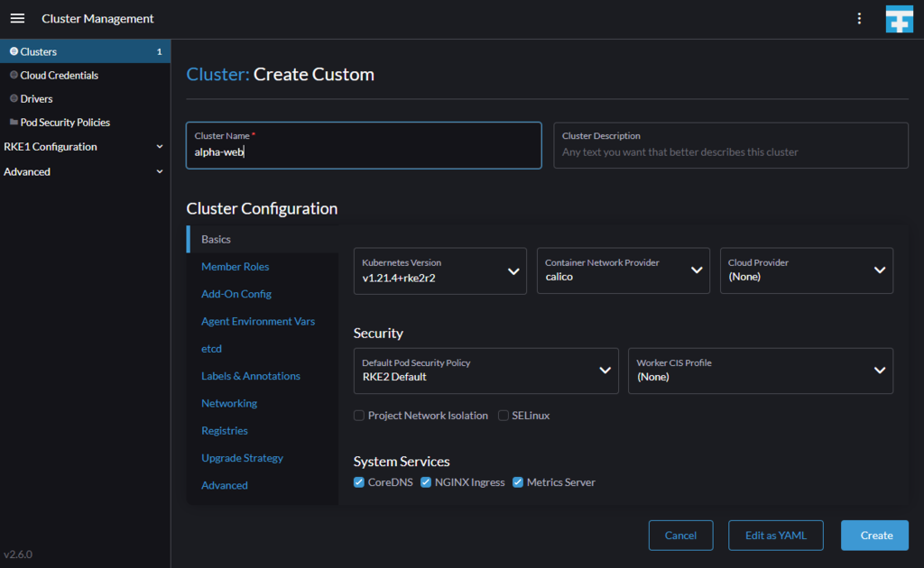Open the three-dot options menu
Image resolution: width=924 pixels, height=568 pixels.
point(859,19)
